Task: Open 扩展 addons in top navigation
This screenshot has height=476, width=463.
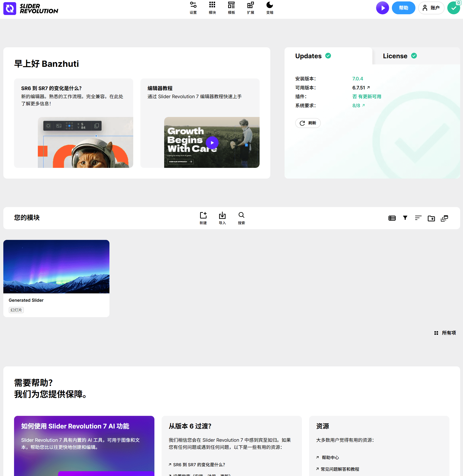Action: [x=251, y=8]
